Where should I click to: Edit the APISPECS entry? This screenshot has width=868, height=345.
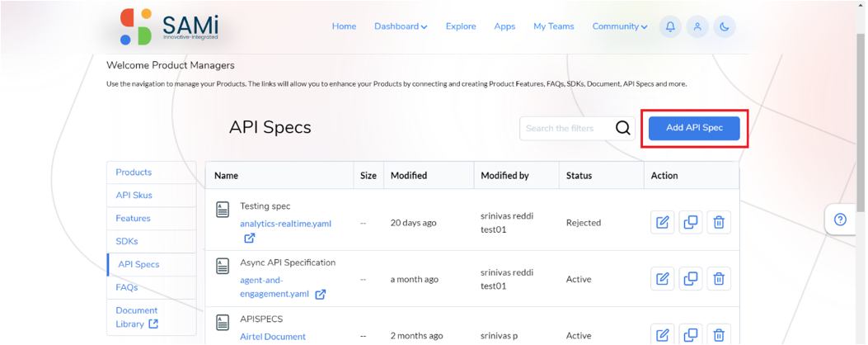[663, 335]
